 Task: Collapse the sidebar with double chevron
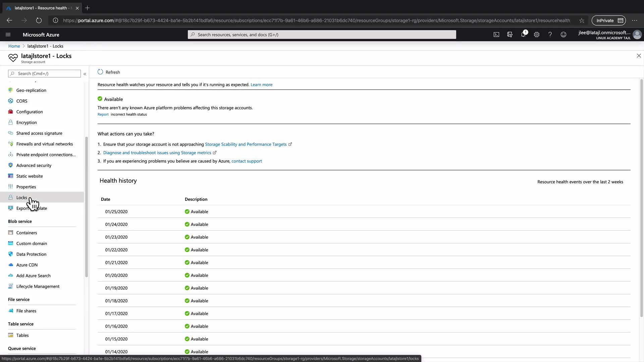85,74
